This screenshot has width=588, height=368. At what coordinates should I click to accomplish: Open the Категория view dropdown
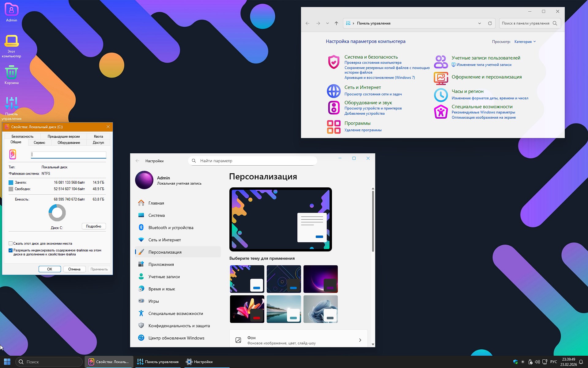[525, 41]
